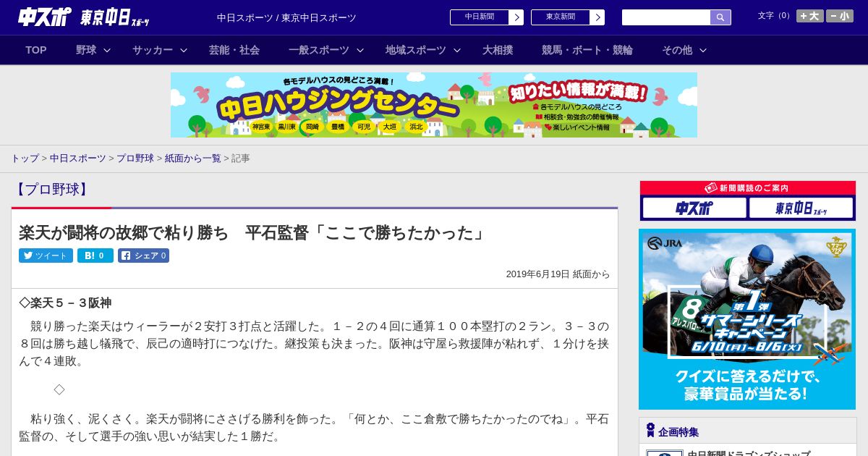The image size is (868, 456).
Task: Increase font size with 大 button
Action: (x=809, y=16)
